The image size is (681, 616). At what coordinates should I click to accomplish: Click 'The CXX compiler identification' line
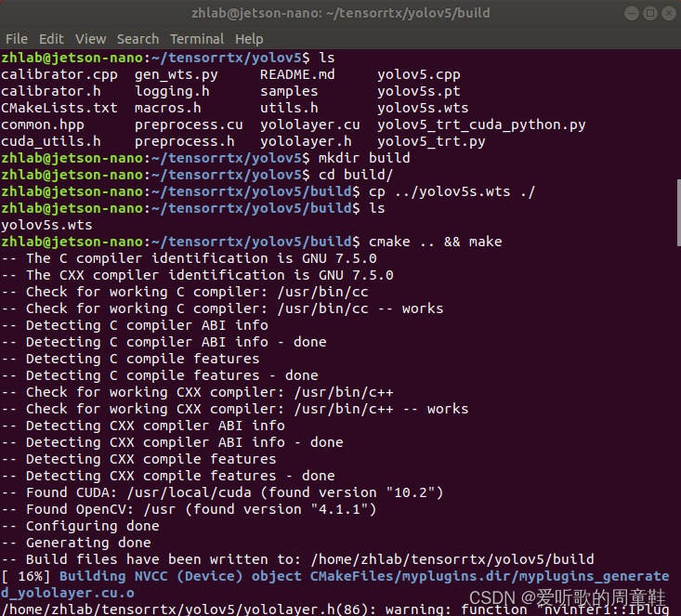(x=197, y=275)
